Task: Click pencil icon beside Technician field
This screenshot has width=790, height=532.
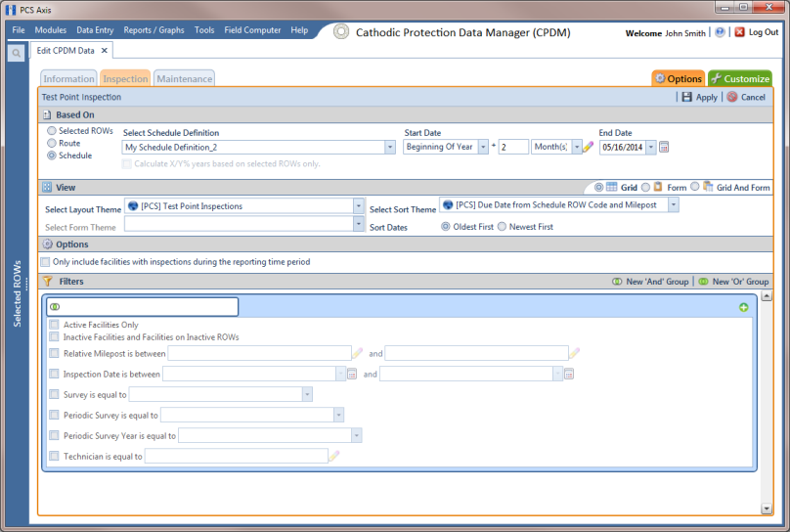Action: (334, 456)
